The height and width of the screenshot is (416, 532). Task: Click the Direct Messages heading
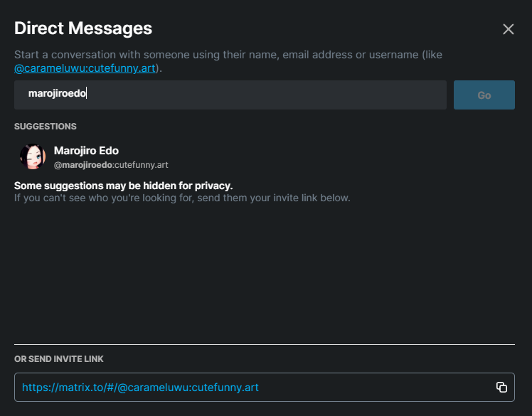pos(83,28)
